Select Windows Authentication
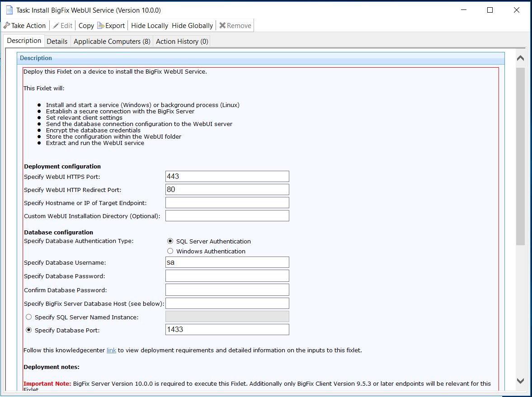Viewport: 532px width, 397px height. tap(170, 251)
